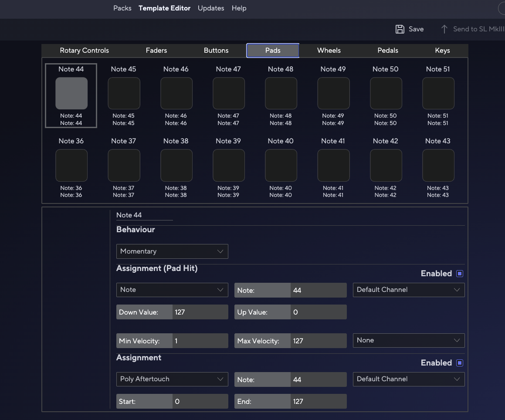The height and width of the screenshot is (420, 505).
Task: Click the Up Value field
Action: click(x=318, y=312)
